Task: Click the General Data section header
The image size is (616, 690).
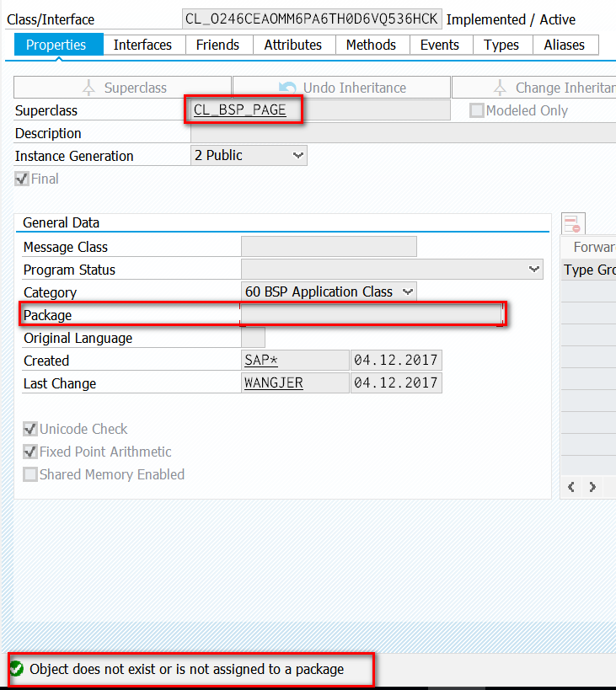Action: [62, 222]
